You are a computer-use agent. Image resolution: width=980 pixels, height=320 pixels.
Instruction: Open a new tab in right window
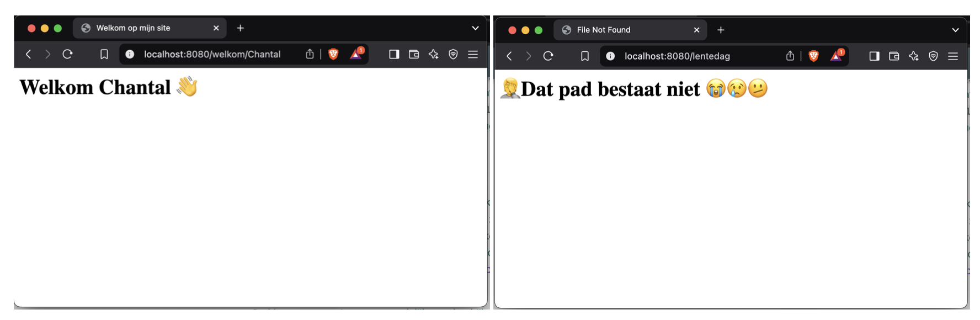click(721, 30)
